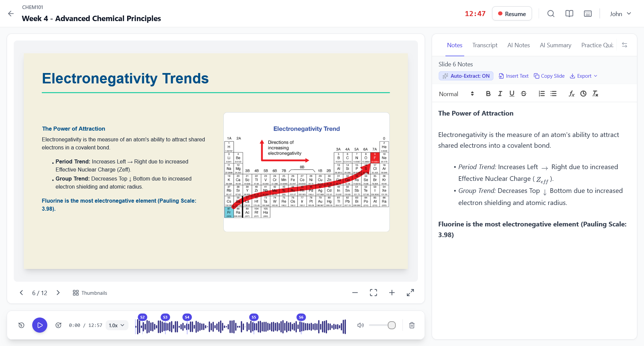Go back using the arrow icon
The height and width of the screenshot is (346, 644).
11,14
